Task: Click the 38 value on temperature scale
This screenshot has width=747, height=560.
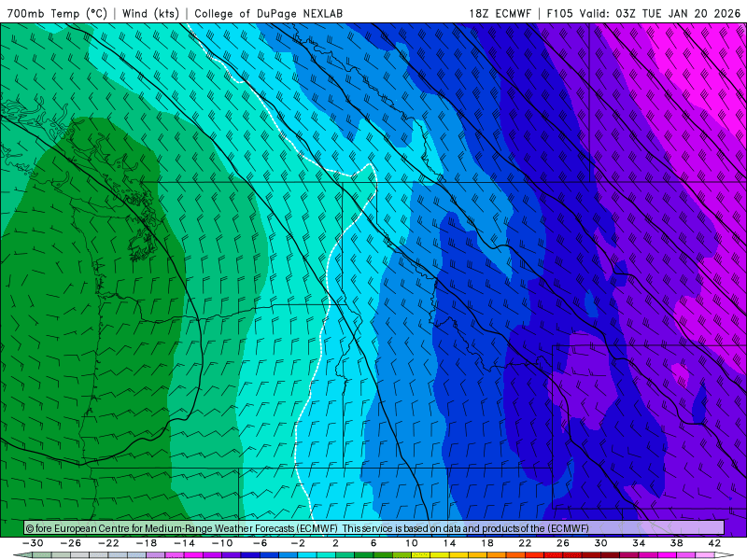Action: (676, 543)
